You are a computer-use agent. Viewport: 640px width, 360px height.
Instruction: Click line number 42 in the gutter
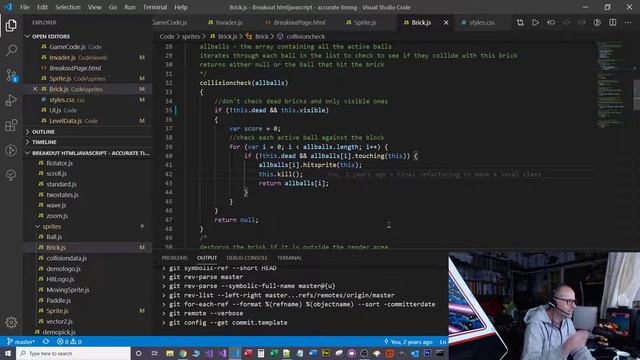pos(169,174)
